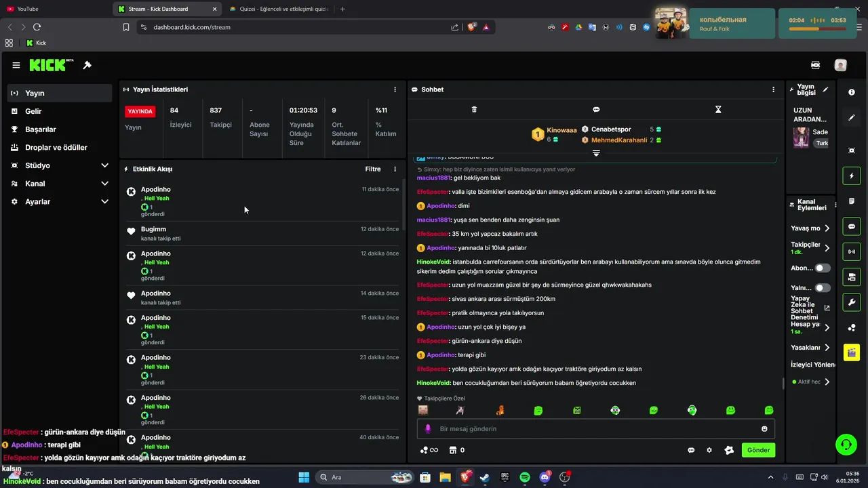
Task: Click the MehmedKarahanli name in the leaderboard
Action: tap(619, 140)
